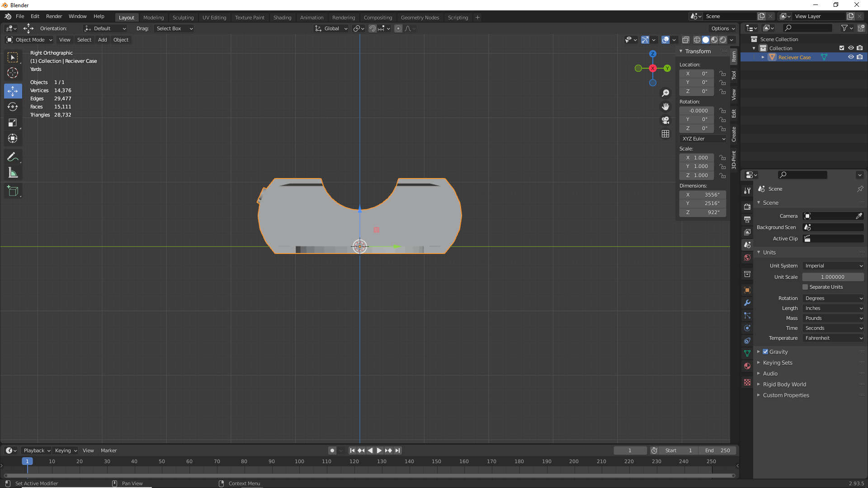Open the Object Data properties tab
This screenshot has width=868, height=488.
pyautogui.click(x=747, y=353)
